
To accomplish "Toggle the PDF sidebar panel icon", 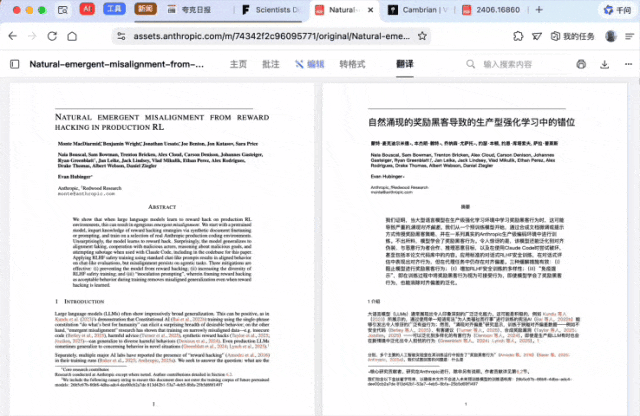I will pos(14,64).
